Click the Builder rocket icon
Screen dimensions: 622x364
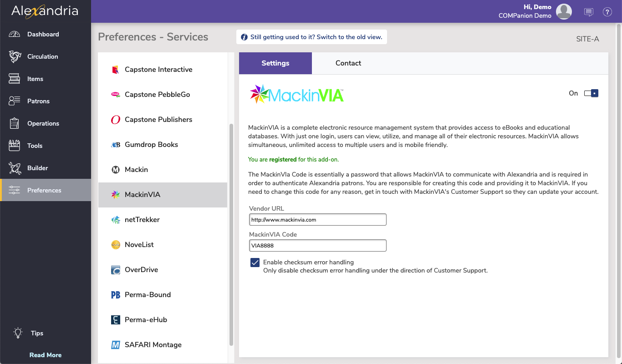coord(15,168)
